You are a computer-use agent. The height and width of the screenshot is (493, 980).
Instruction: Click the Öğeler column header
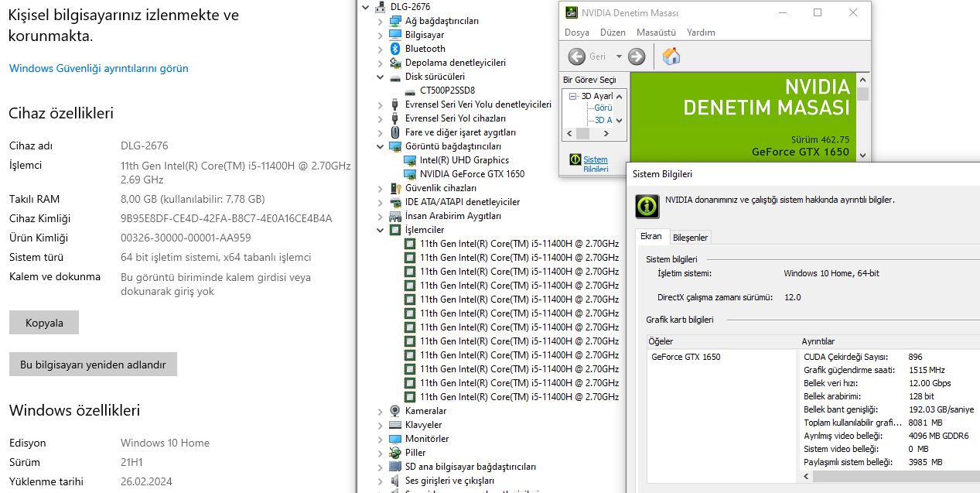722,341
